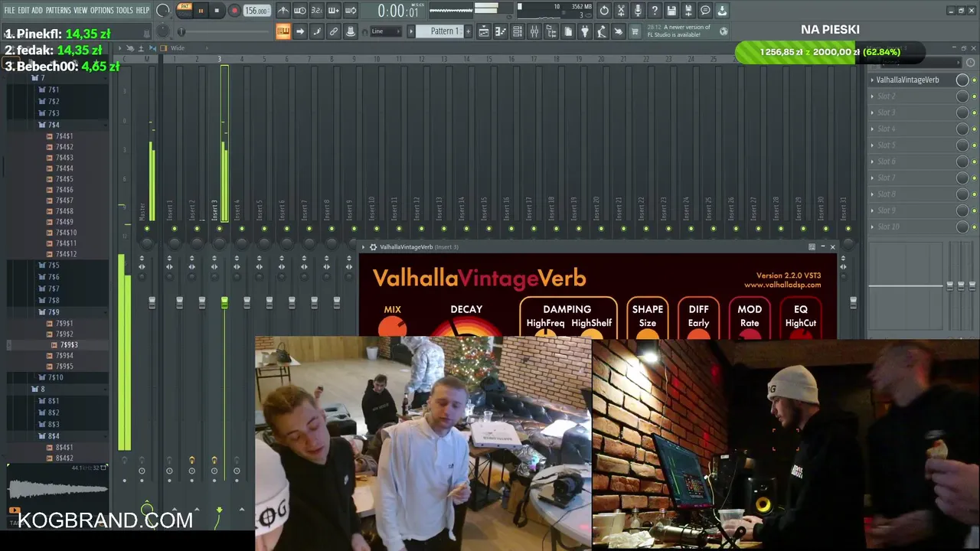This screenshot has width=980, height=551.
Task: Open the HELP menu
Action: (142, 11)
